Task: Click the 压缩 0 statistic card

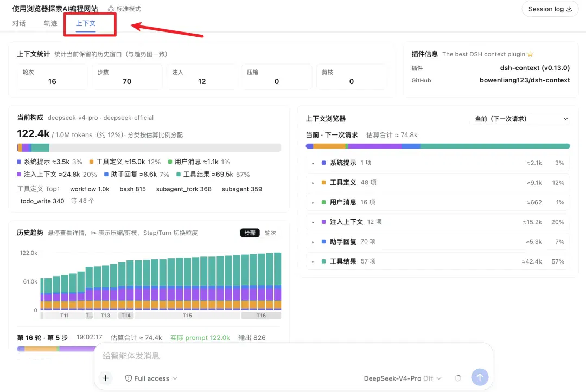Action: (277, 77)
